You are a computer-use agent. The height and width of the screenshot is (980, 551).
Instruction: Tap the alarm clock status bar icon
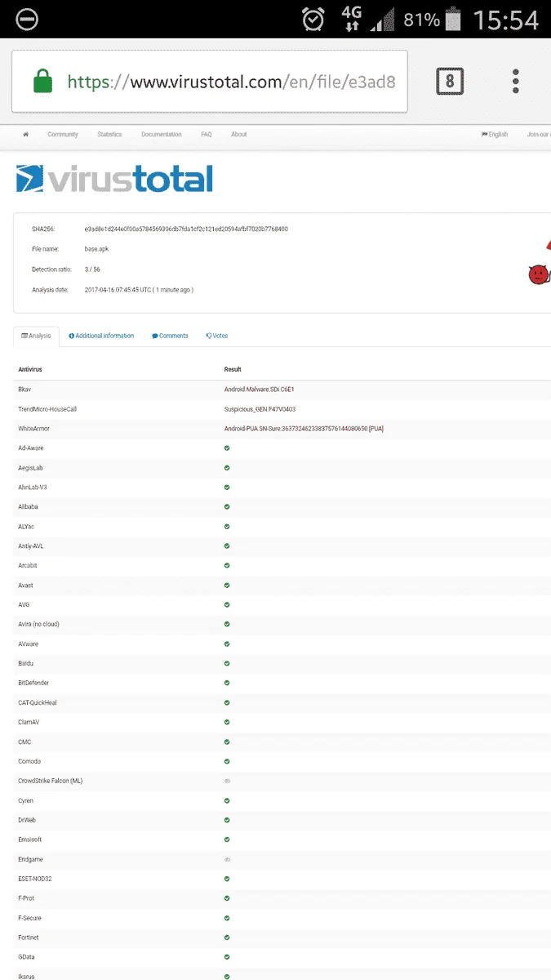[x=314, y=19]
